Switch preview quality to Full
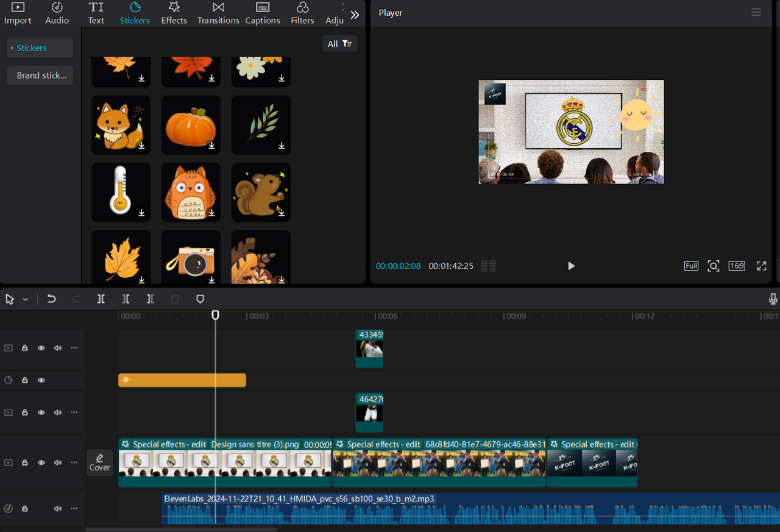Screen dimensions: 780x532 coord(691,266)
